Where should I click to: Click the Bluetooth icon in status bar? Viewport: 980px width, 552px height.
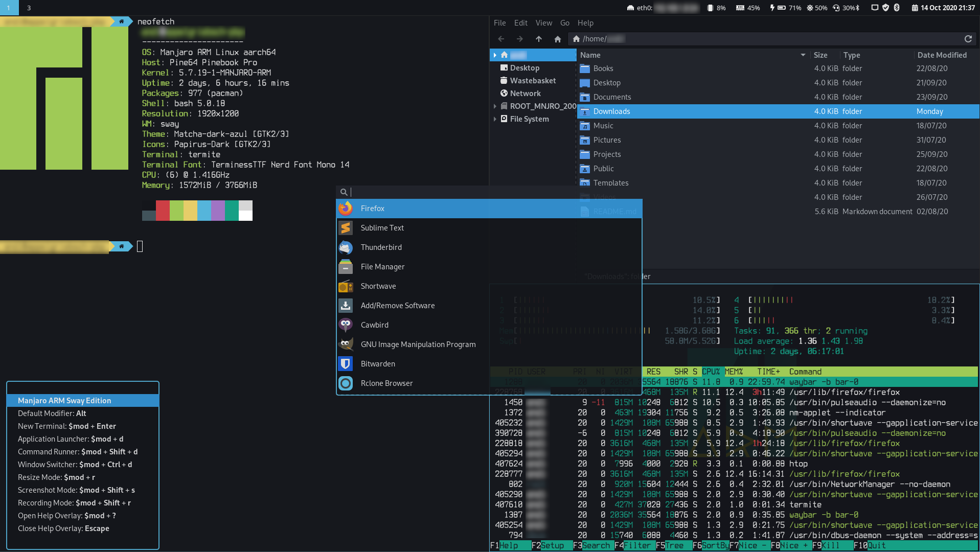(x=897, y=8)
